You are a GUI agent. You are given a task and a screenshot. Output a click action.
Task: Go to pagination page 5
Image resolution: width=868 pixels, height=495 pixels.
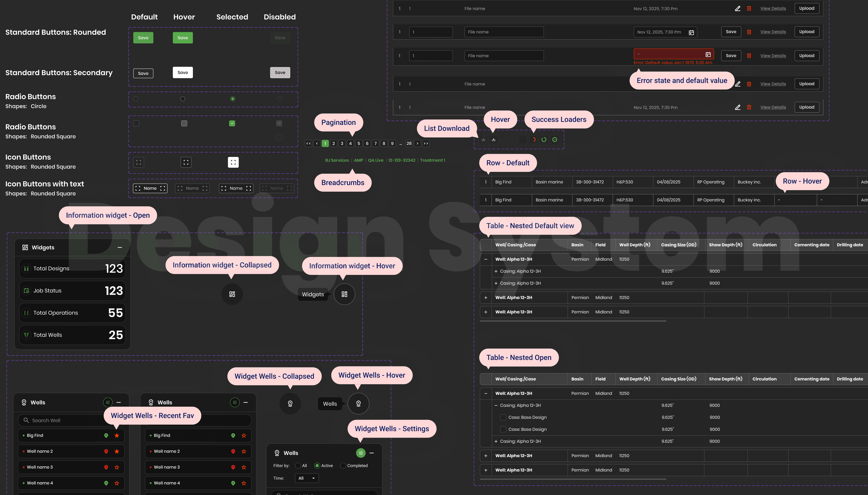[x=359, y=143]
